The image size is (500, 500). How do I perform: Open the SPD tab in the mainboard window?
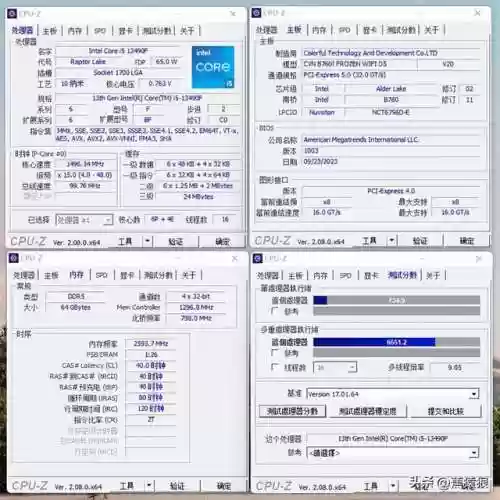tap(344, 30)
